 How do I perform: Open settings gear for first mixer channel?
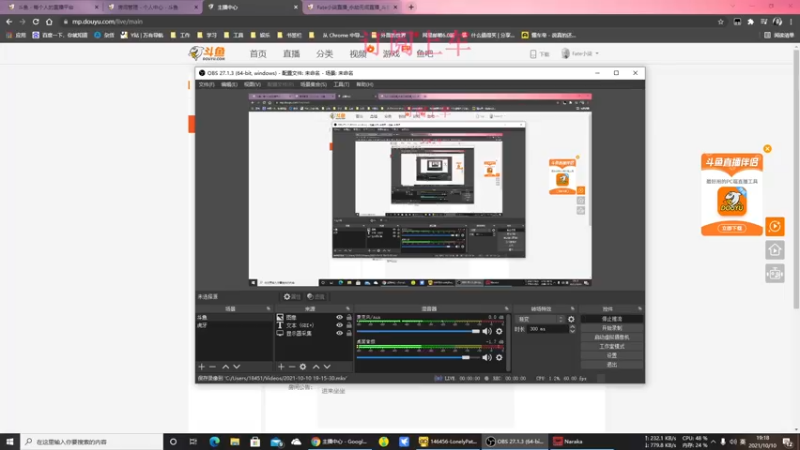pos(499,331)
